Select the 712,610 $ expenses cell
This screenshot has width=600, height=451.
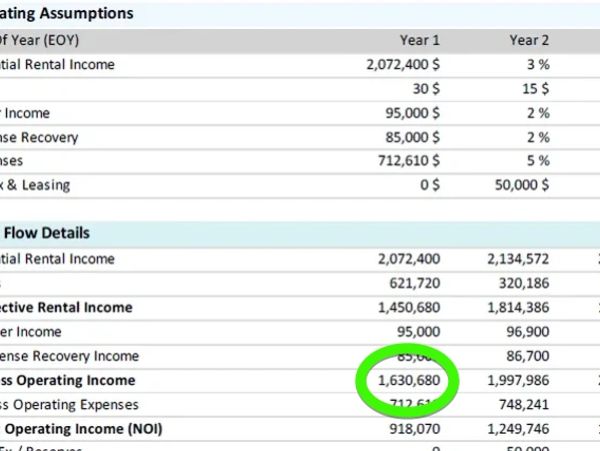[x=409, y=161]
